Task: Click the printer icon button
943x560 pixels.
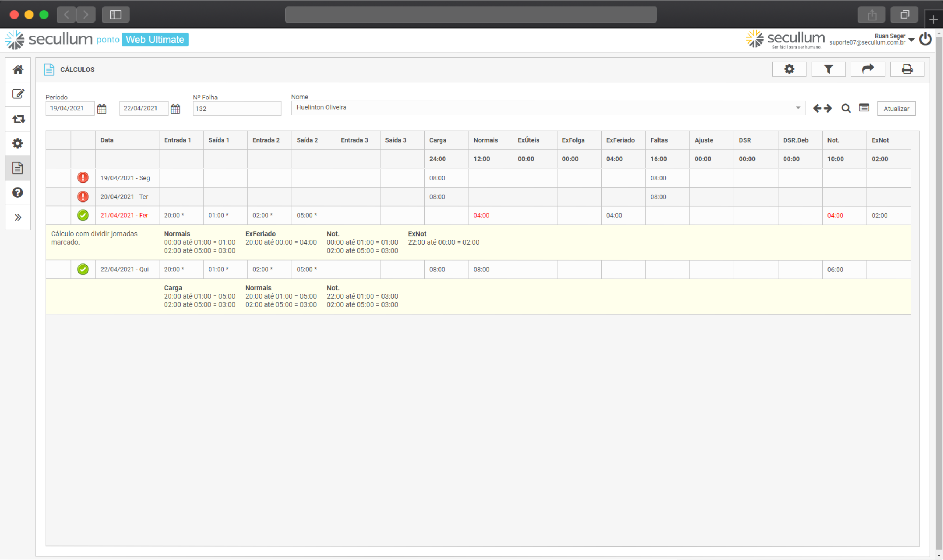Action: 907,69
